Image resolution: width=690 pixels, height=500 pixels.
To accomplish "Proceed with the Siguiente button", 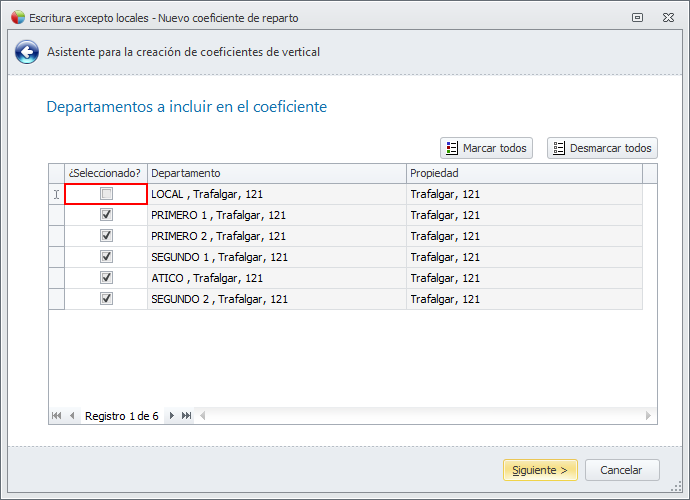I will click(x=540, y=470).
